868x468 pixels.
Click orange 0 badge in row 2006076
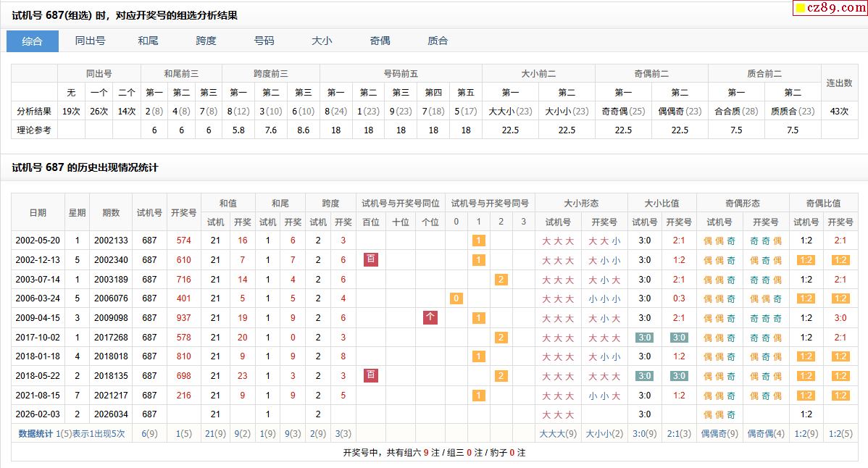456,298
